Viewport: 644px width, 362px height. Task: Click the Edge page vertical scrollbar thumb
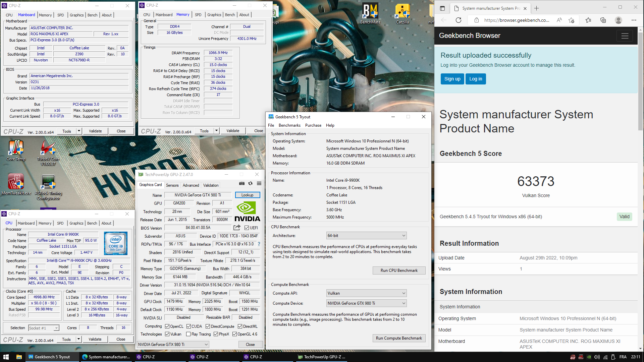tap(640, 82)
